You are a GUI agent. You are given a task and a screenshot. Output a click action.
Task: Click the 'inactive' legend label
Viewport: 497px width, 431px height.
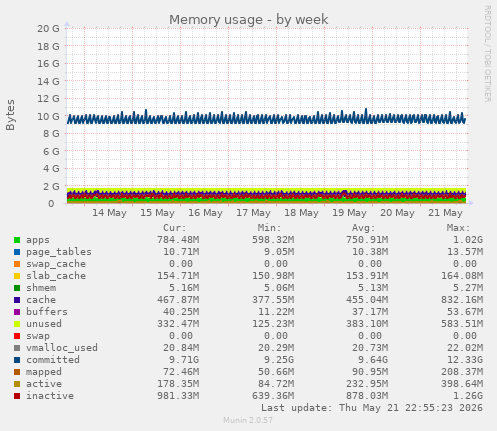coord(50,396)
